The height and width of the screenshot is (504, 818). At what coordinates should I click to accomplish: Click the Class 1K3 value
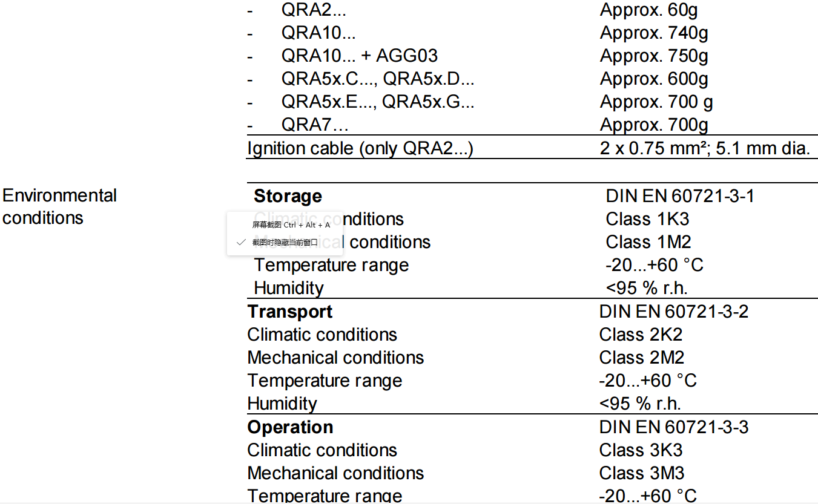click(647, 219)
